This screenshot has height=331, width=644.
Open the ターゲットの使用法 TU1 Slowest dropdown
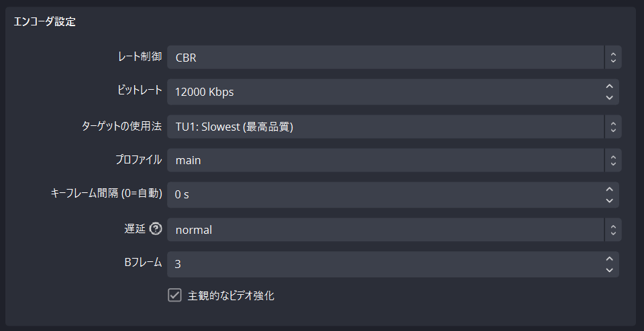click(394, 127)
